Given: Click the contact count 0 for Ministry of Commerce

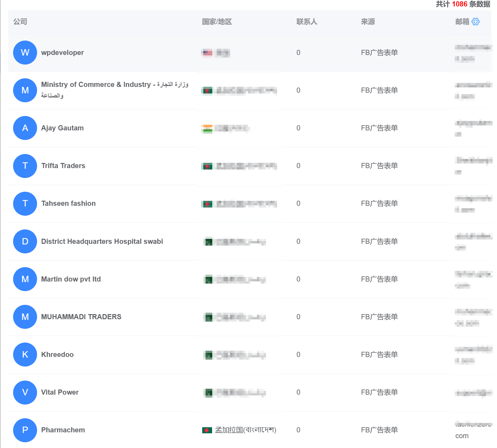Looking at the screenshot, I should pos(298,90).
